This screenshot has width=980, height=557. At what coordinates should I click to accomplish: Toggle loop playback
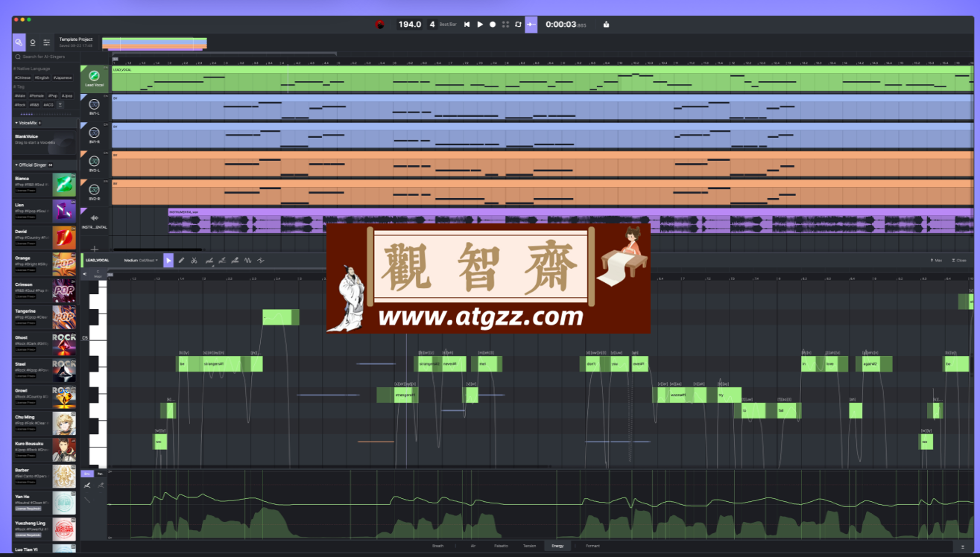click(519, 25)
